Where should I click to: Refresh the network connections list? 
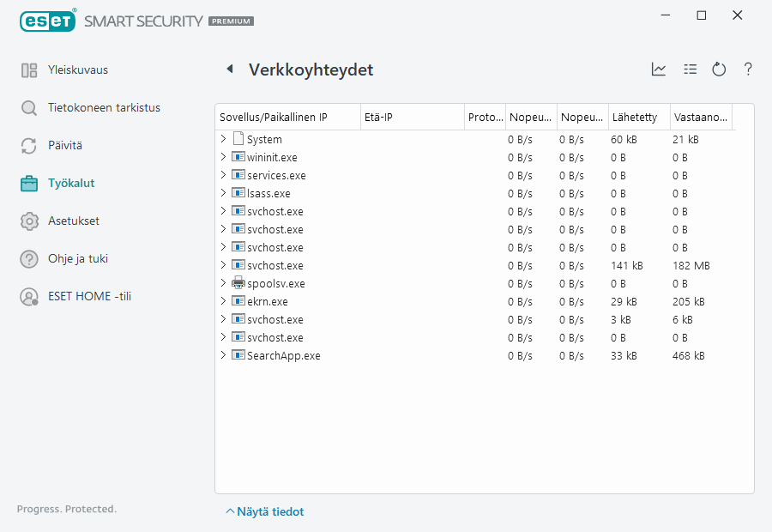[x=719, y=70]
